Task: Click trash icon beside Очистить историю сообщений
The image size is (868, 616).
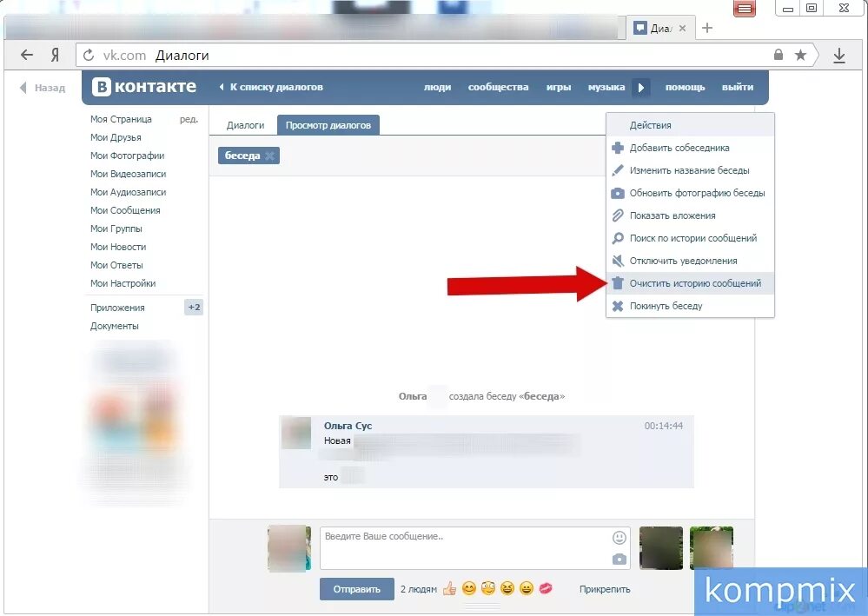Action: [x=618, y=283]
